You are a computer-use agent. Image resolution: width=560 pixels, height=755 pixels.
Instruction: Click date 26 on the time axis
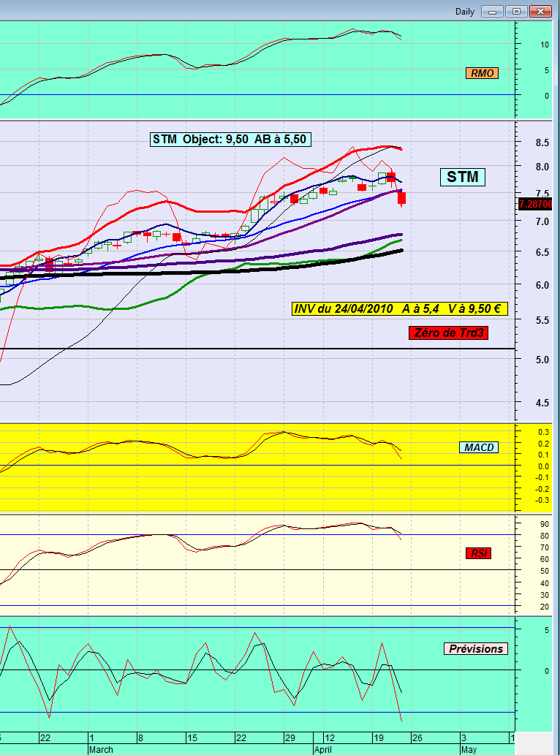click(417, 738)
